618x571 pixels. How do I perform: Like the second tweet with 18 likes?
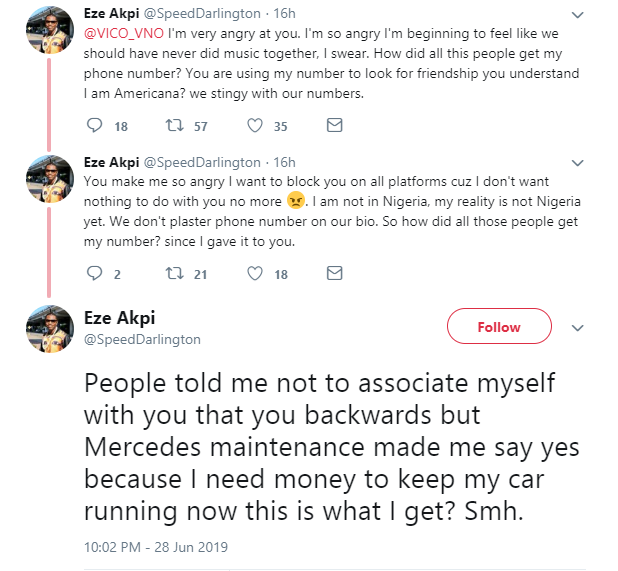pyautogui.click(x=255, y=273)
